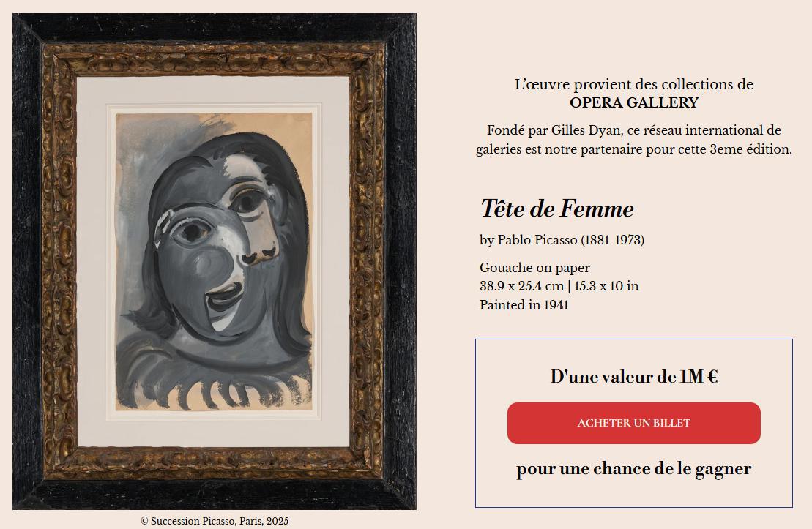This screenshot has width=812, height=529.
Task: Click the Succession Picasso copyright caption
Action: (x=215, y=521)
